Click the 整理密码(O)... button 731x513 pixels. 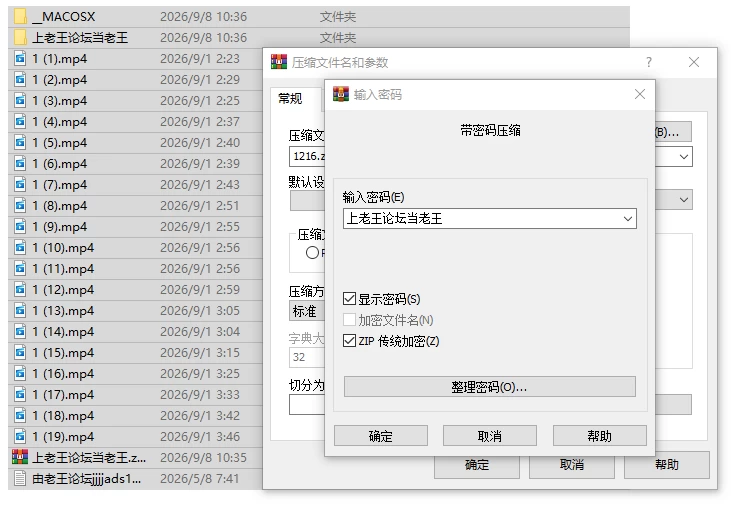click(490, 387)
